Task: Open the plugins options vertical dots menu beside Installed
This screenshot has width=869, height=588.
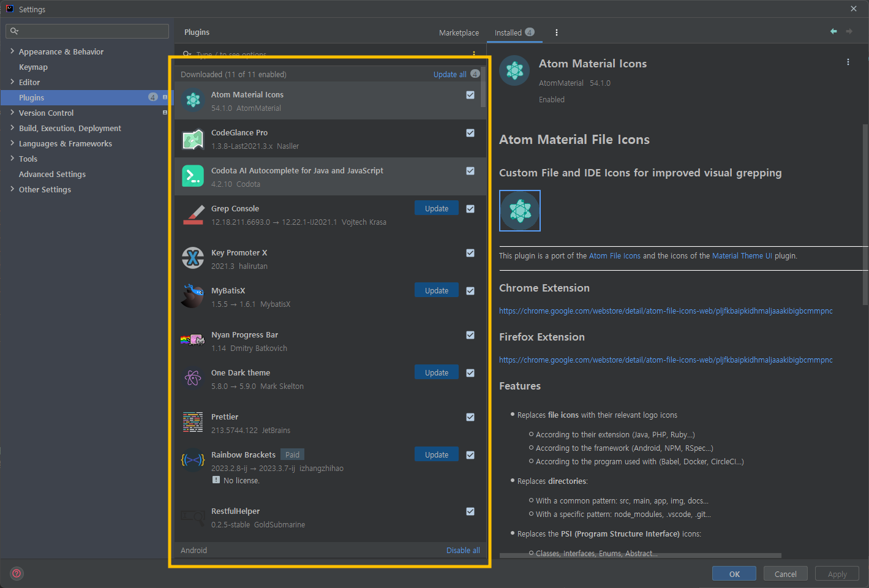Action: pos(556,32)
